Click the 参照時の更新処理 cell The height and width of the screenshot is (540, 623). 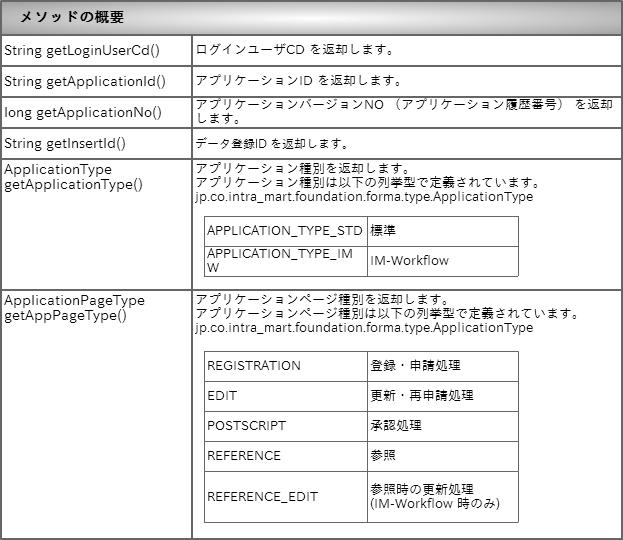click(x=443, y=497)
